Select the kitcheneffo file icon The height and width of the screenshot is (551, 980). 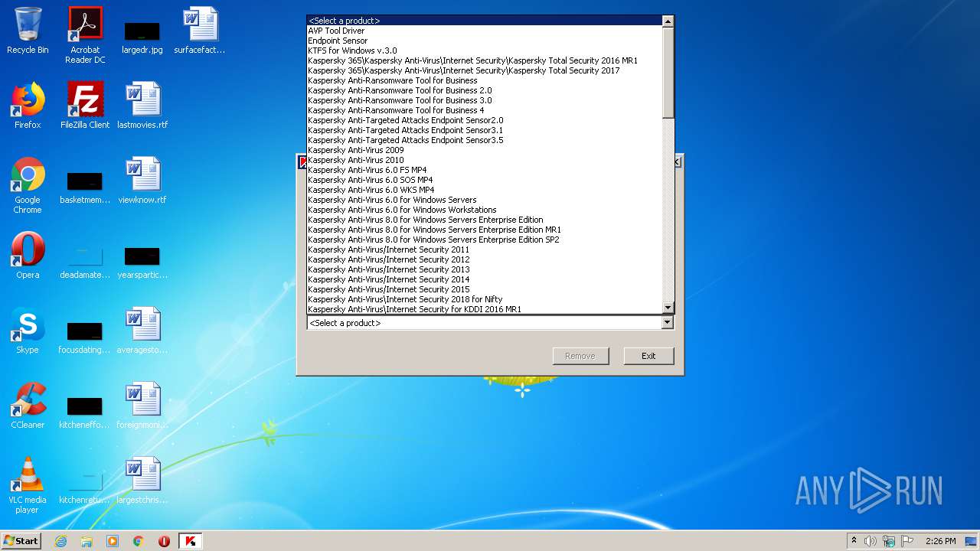coord(85,412)
